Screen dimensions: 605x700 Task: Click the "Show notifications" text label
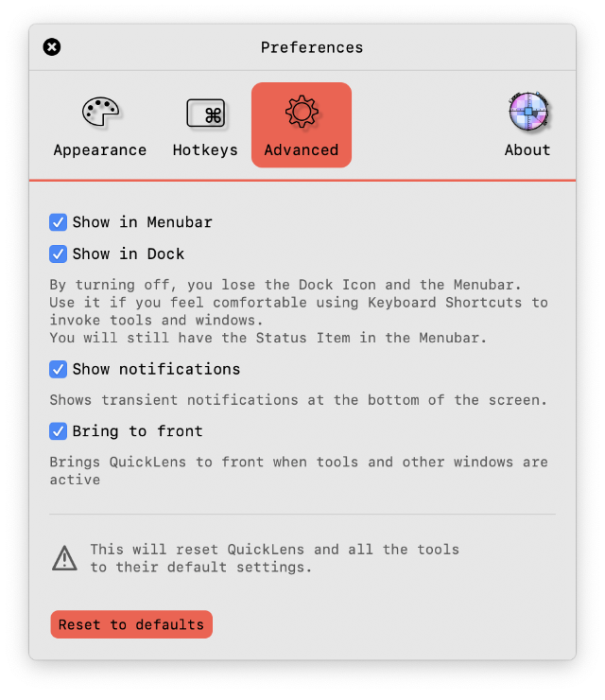[156, 369]
